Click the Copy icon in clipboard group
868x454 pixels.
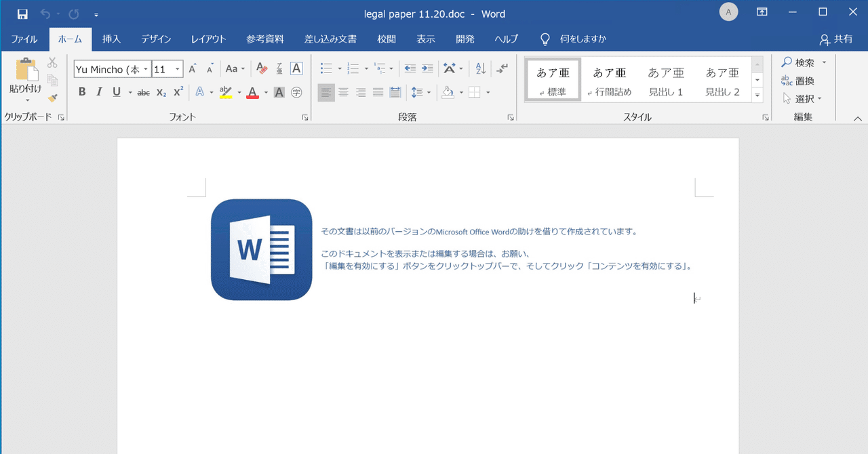coord(52,80)
